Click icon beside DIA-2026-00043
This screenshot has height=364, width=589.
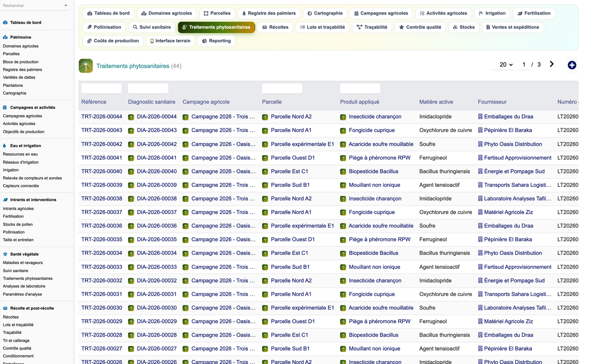click(131, 131)
